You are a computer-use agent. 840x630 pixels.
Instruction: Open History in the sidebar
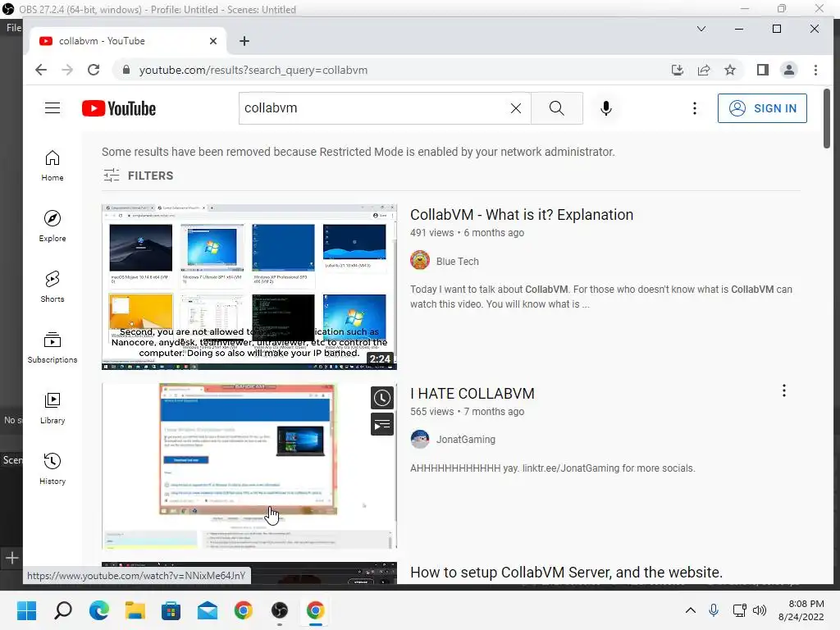click(52, 468)
